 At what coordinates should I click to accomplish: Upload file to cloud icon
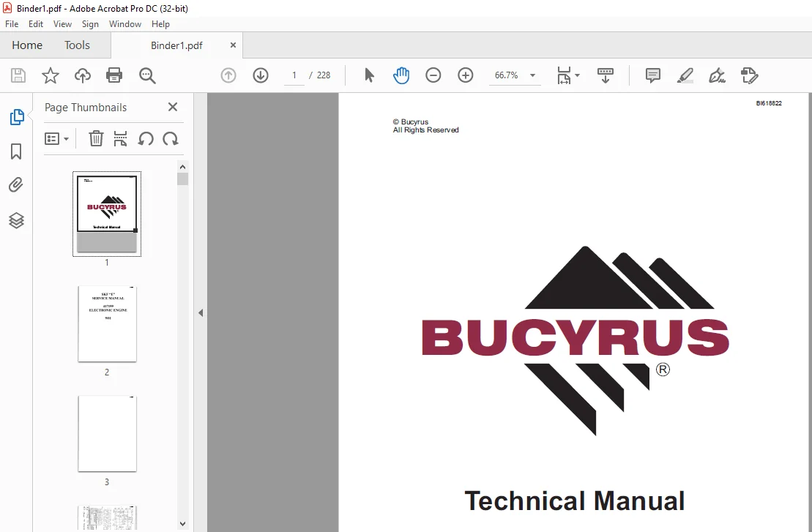82,75
